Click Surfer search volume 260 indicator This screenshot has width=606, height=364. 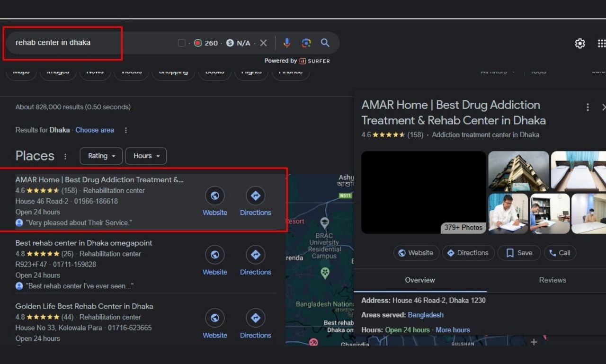point(206,43)
